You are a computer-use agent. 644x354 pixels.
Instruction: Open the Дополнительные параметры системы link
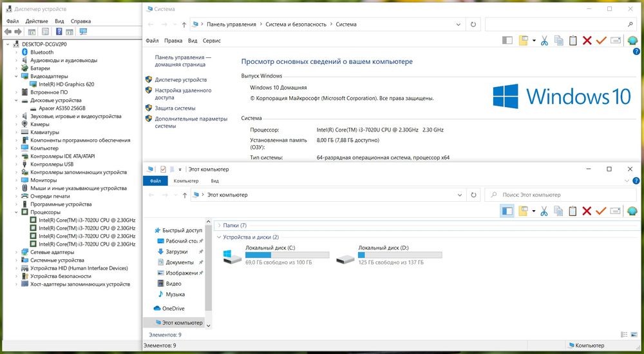point(191,122)
